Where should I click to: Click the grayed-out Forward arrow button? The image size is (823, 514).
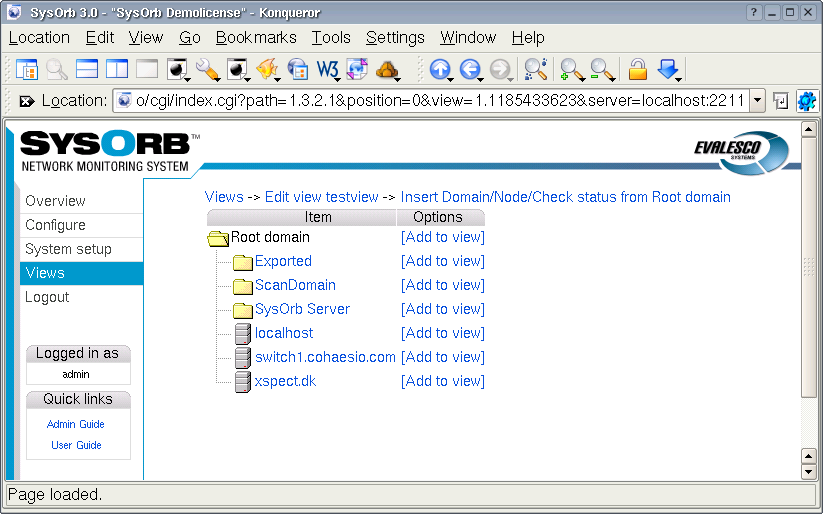pos(500,69)
